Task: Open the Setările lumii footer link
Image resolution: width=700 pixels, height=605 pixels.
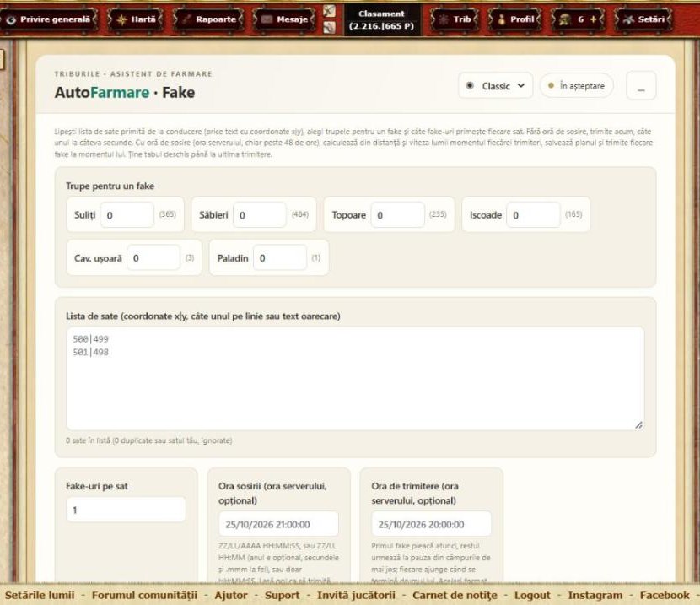Action: point(40,595)
